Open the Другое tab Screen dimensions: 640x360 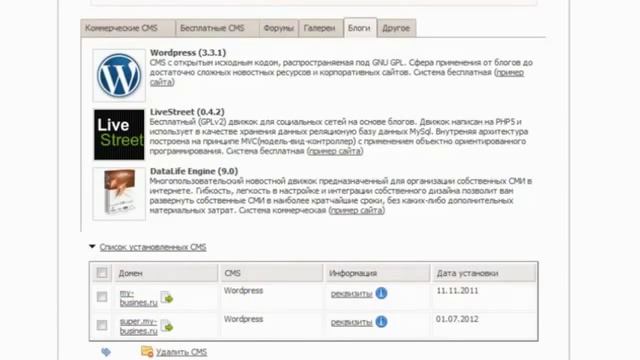coord(396,28)
